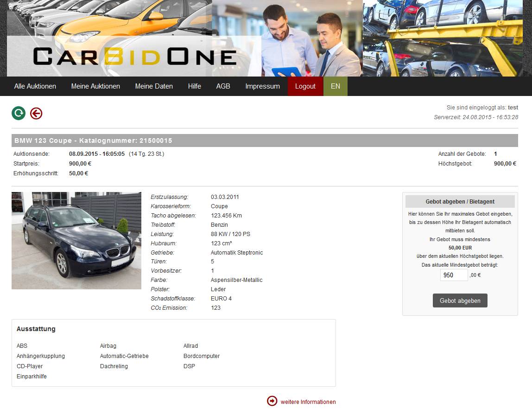Click the Ausstattung section heading
532x409 pixels.
[36, 329]
